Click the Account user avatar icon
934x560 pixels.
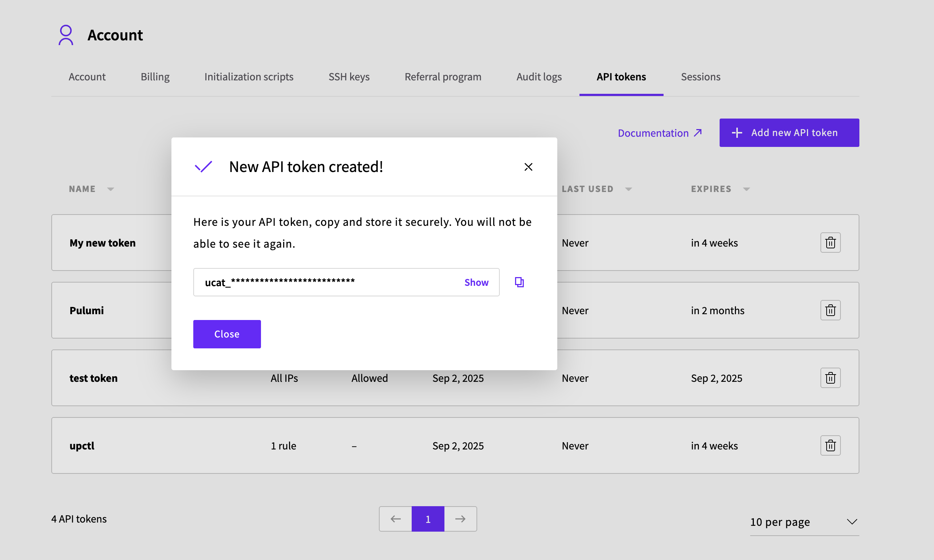(66, 35)
